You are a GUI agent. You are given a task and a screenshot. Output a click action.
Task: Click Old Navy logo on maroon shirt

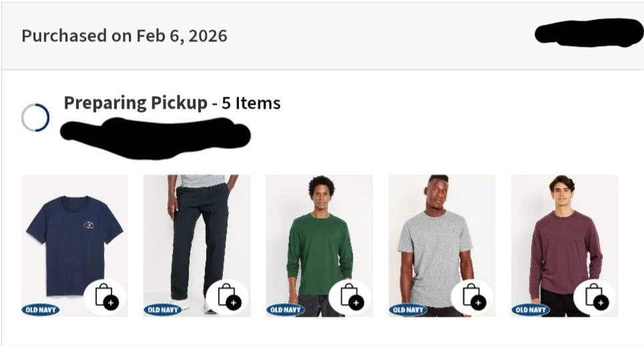coord(531,310)
